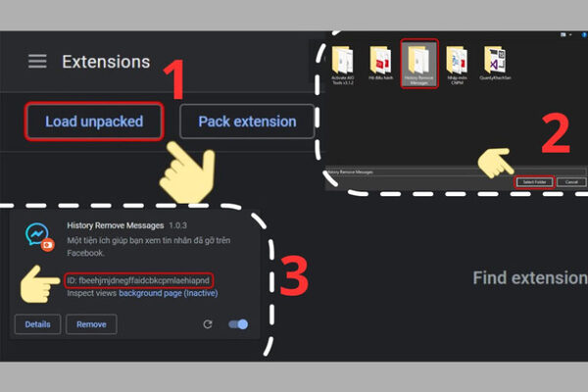Select the History Remove Messages folder
This screenshot has height=392, width=588.
(419, 64)
